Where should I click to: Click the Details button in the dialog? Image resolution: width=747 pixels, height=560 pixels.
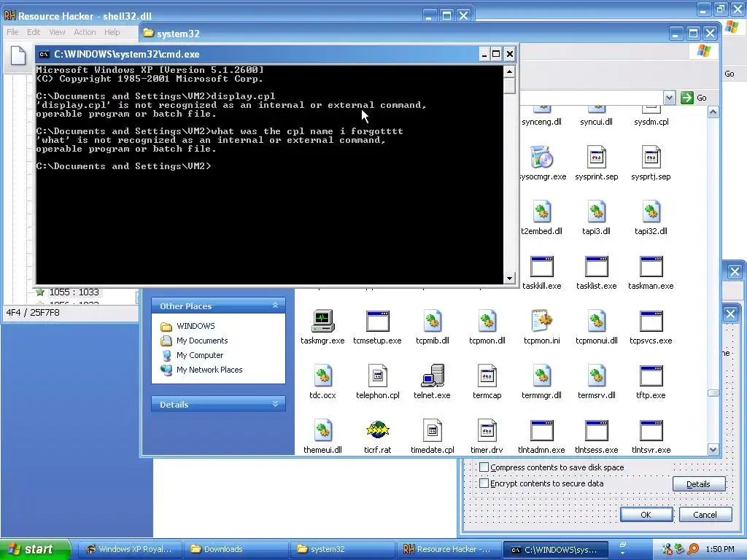click(x=698, y=484)
